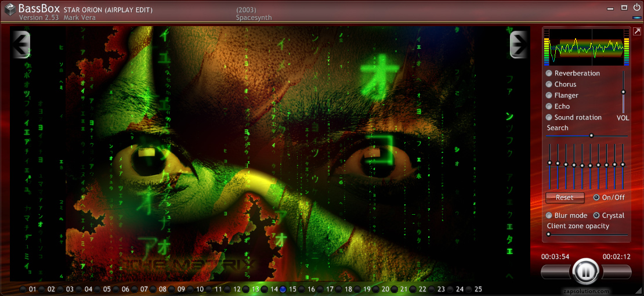Viewport: 644px width, 296px height.
Task: Turn on Blur mode
Action: [x=549, y=215]
